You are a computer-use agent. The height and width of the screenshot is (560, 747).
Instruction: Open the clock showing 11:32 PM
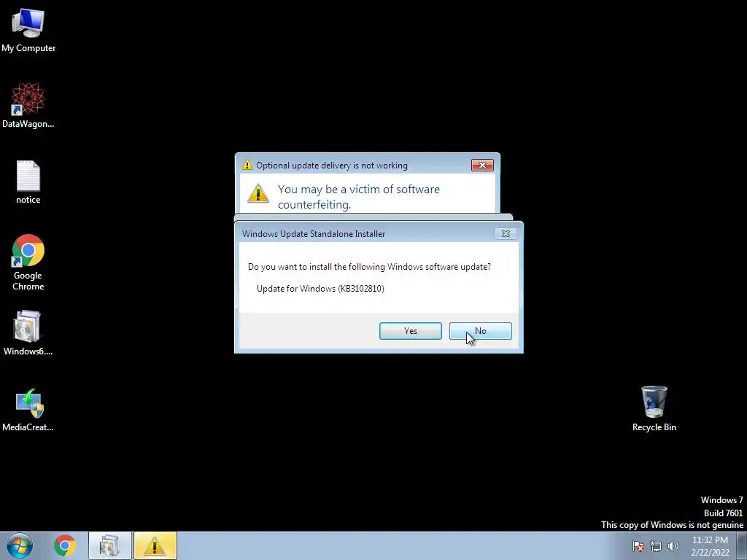710,546
